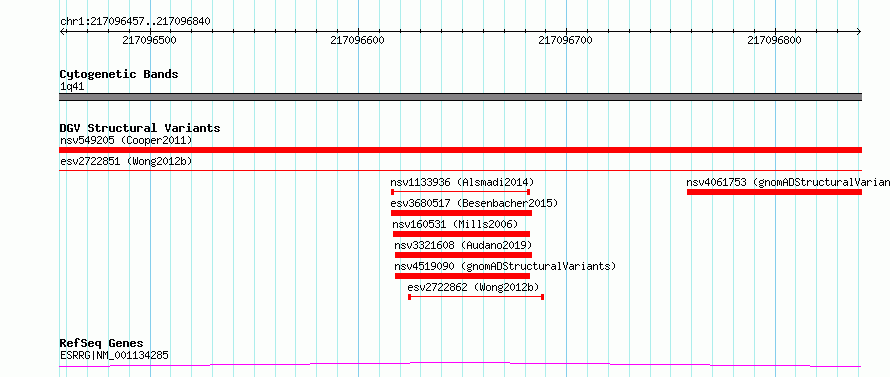The height and width of the screenshot is (377, 890).
Task: Click the 217096600 ruler coordinate
Action: tap(357, 40)
